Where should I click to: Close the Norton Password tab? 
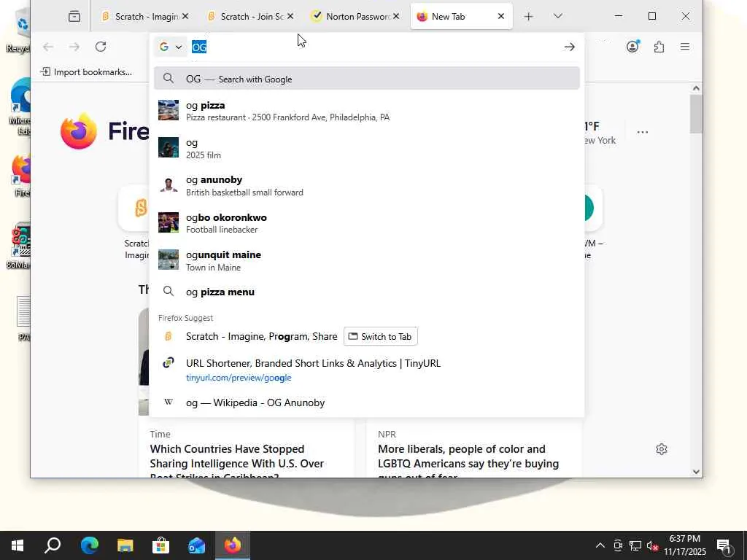[396, 16]
